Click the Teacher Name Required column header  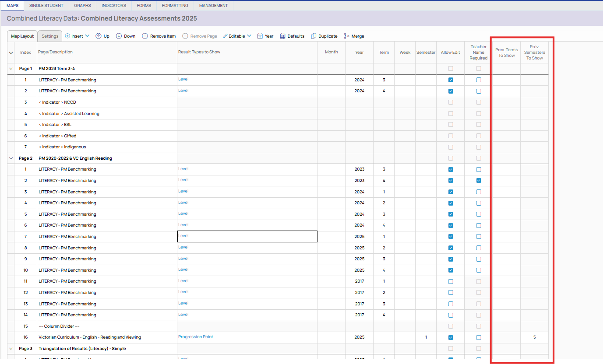click(x=479, y=52)
